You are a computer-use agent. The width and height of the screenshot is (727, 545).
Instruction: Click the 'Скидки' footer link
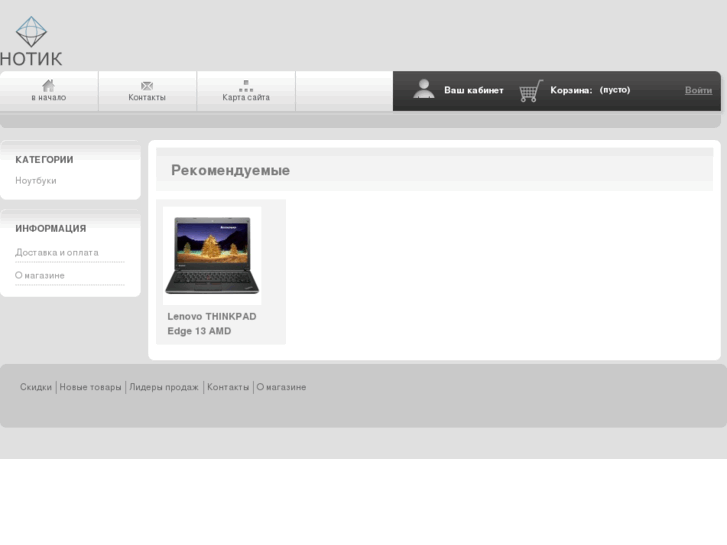point(36,387)
